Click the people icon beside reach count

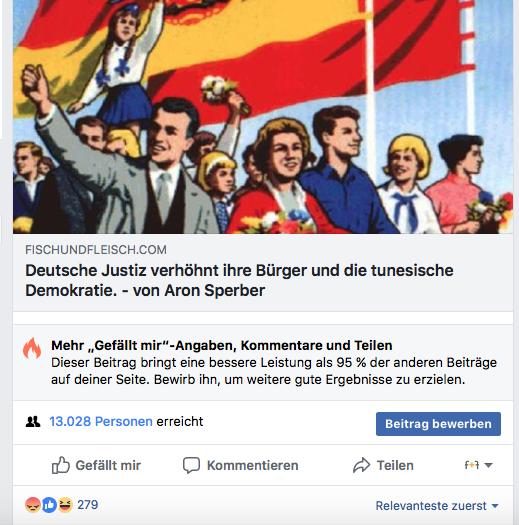[x=33, y=422]
